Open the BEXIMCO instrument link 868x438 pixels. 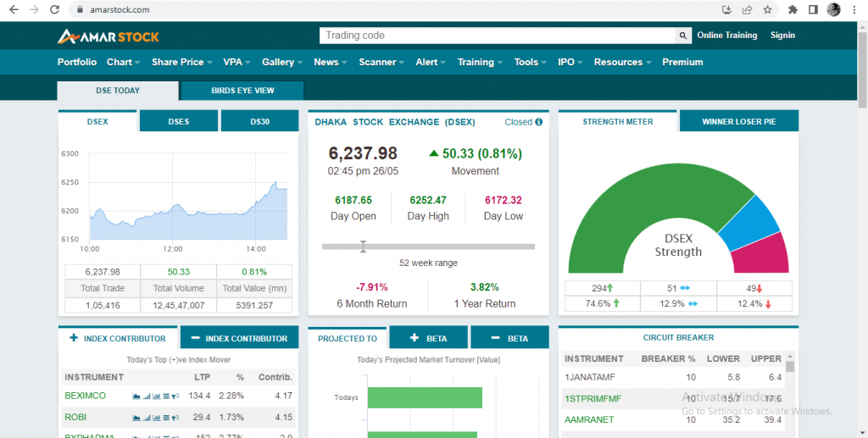pos(86,396)
